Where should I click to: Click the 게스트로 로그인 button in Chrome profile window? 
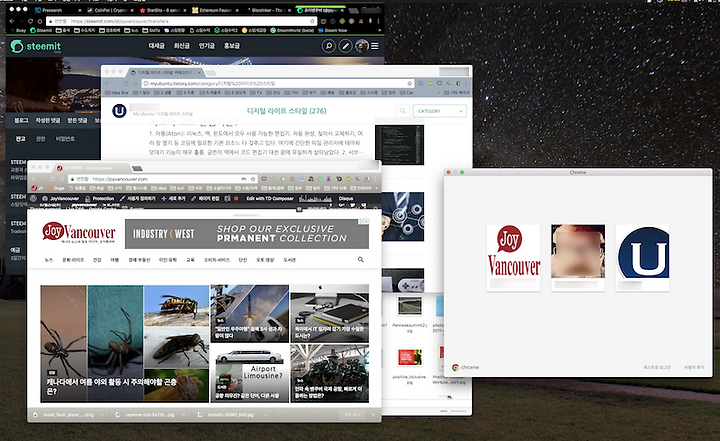(x=657, y=368)
